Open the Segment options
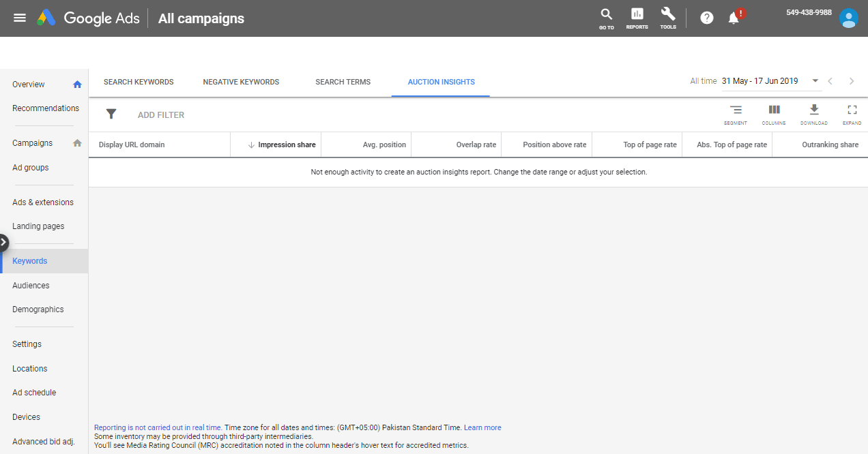 coord(735,110)
